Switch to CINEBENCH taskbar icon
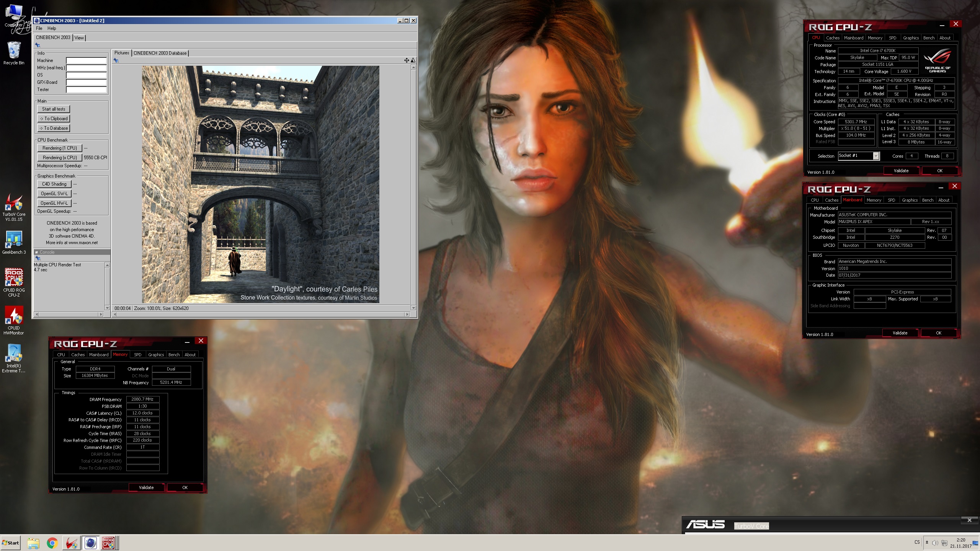The width and height of the screenshot is (980, 551). [x=91, y=543]
